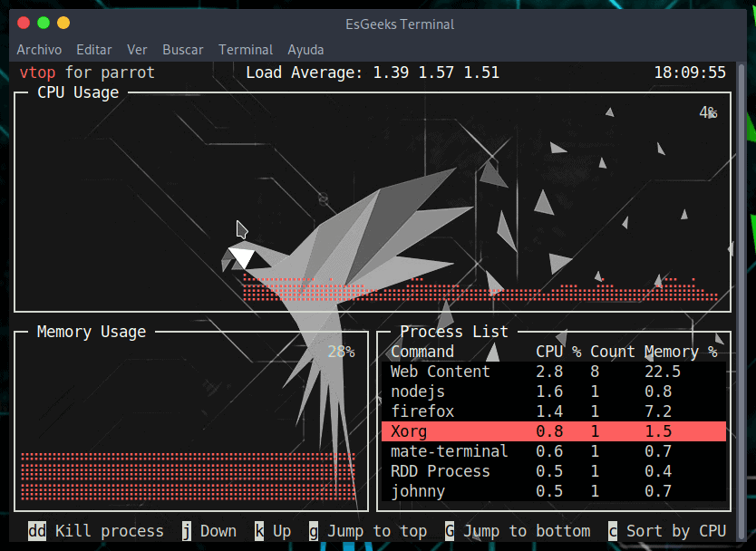
Task: Open the Archivo menu
Action: pyautogui.click(x=39, y=50)
